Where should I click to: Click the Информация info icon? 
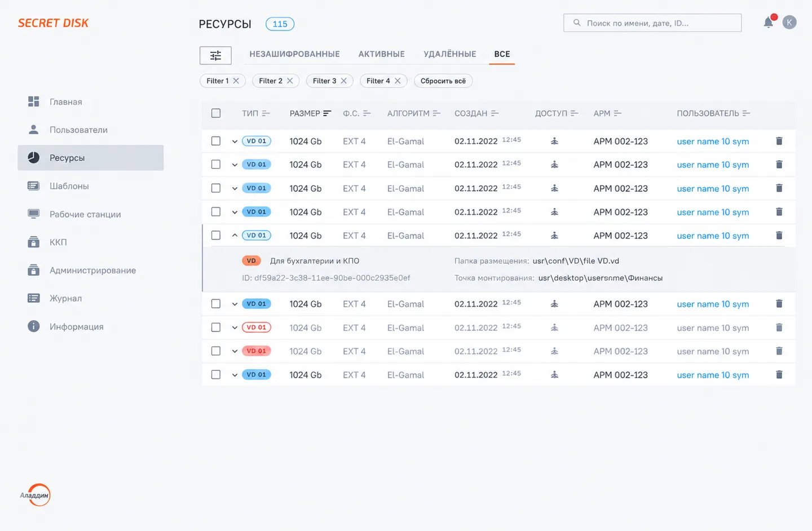pos(34,326)
